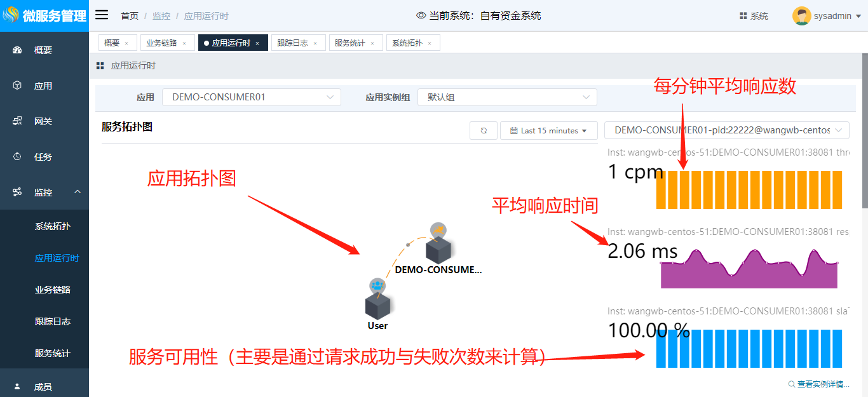Click the DEMO-CONSUMER cube node
Screen dimensions: 868x397
[x=438, y=250]
